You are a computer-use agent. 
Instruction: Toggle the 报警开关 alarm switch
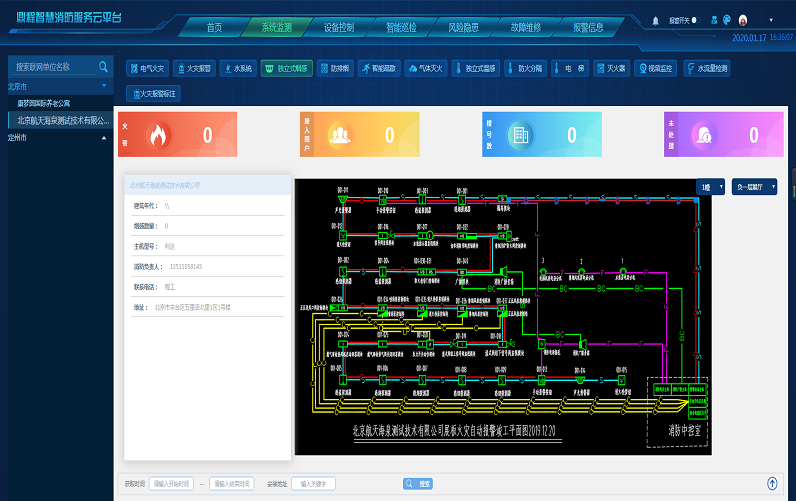[696, 20]
